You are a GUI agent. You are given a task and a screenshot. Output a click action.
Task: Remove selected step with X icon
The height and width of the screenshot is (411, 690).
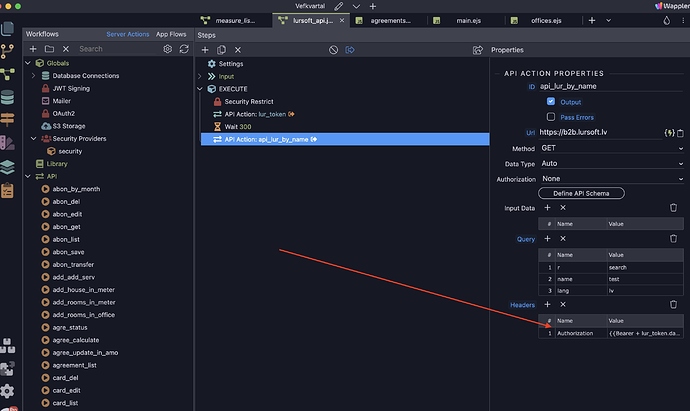click(x=238, y=50)
